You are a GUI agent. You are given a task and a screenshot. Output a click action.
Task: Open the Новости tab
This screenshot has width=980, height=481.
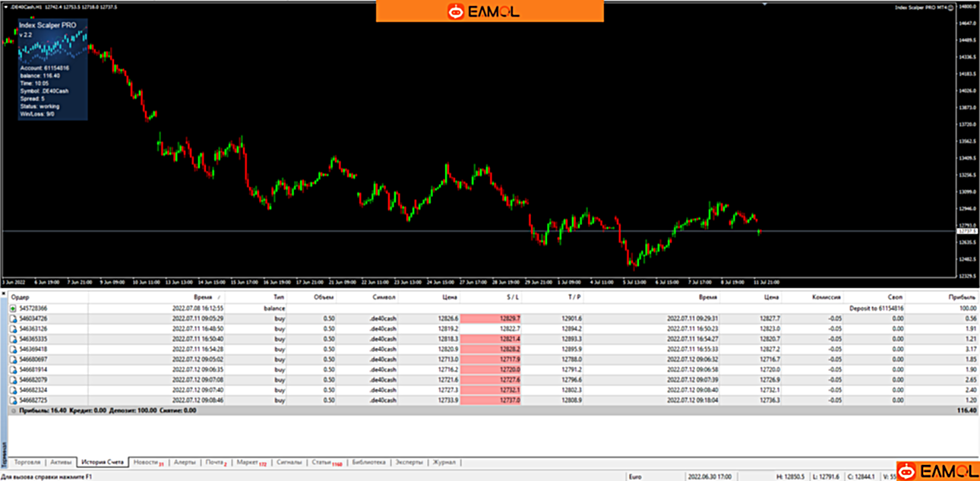tap(147, 462)
